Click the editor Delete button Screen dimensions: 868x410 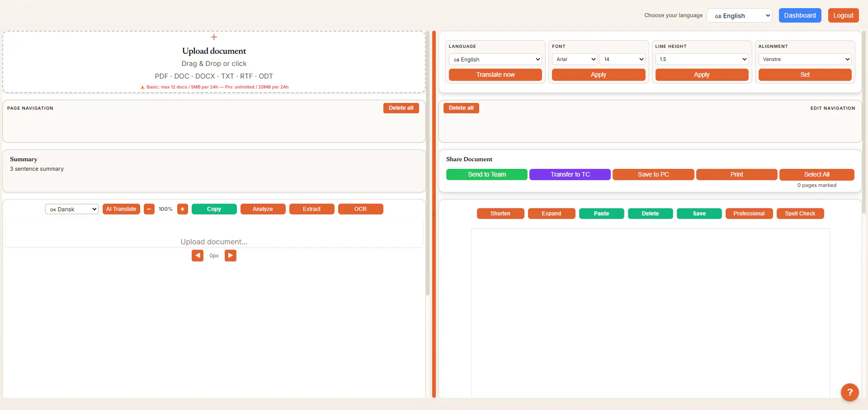[x=651, y=214]
